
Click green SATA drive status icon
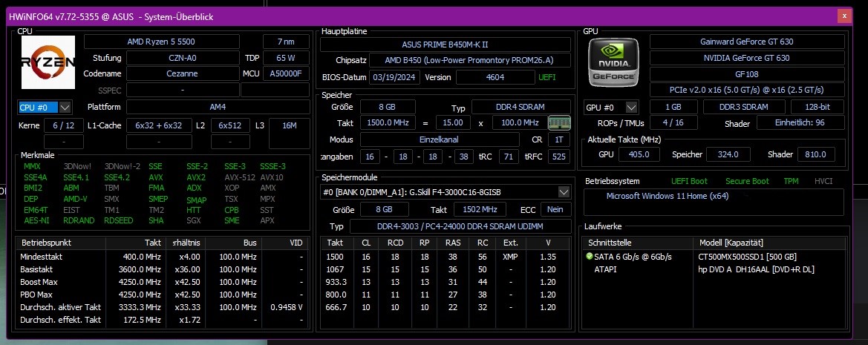pos(589,257)
